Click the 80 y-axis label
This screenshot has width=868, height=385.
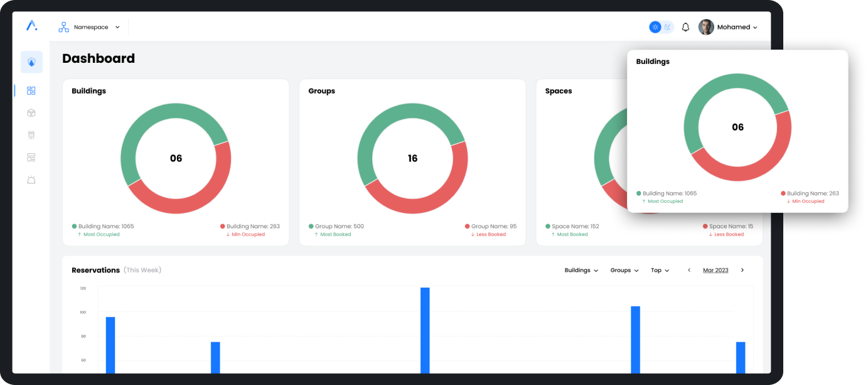coord(83,337)
